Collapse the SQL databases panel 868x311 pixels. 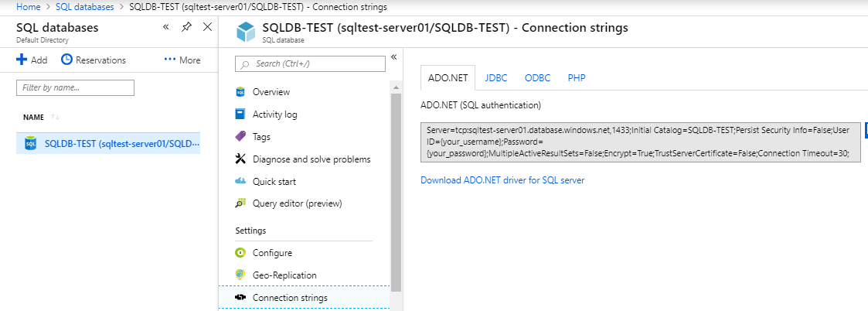pos(165,26)
